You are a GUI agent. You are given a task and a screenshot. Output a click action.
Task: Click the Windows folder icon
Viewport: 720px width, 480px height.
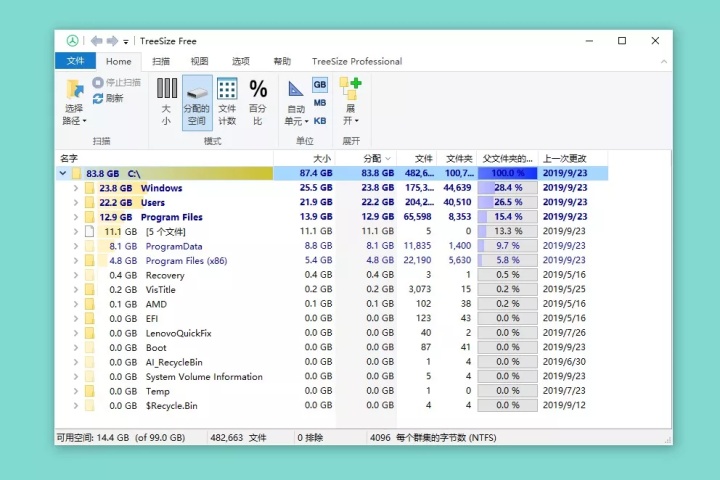click(x=90, y=188)
